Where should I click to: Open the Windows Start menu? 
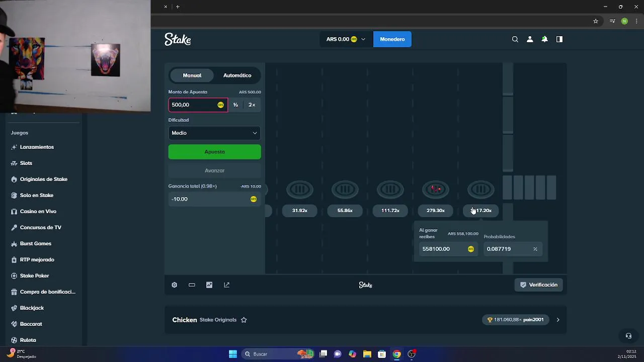(233, 354)
